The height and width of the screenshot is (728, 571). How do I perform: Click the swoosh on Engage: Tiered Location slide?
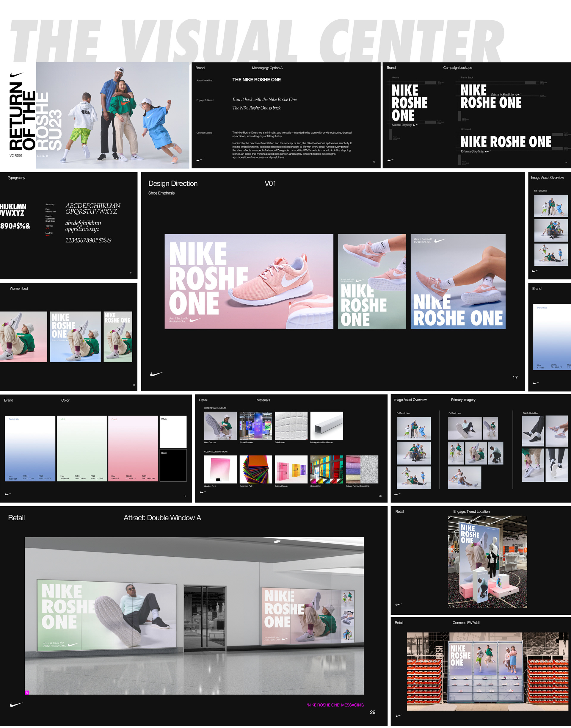pos(399,604)
